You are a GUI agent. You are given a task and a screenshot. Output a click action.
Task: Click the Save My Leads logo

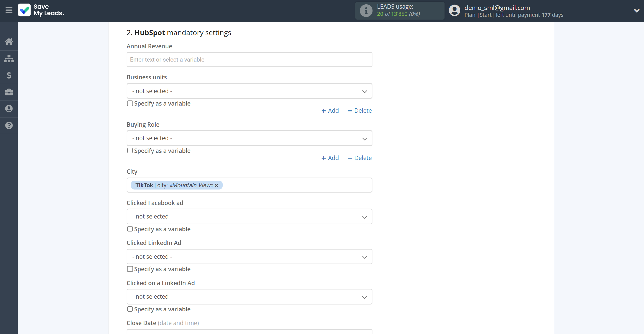41,10
